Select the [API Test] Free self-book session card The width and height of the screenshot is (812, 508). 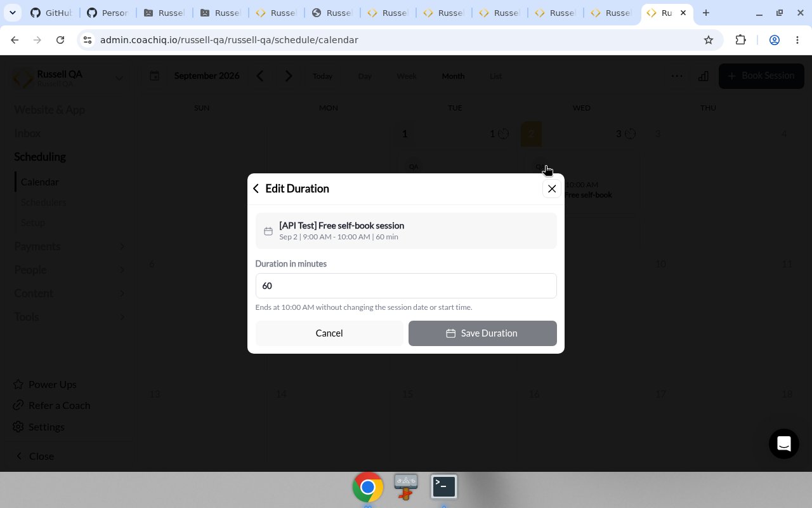(x=406, y=231)
